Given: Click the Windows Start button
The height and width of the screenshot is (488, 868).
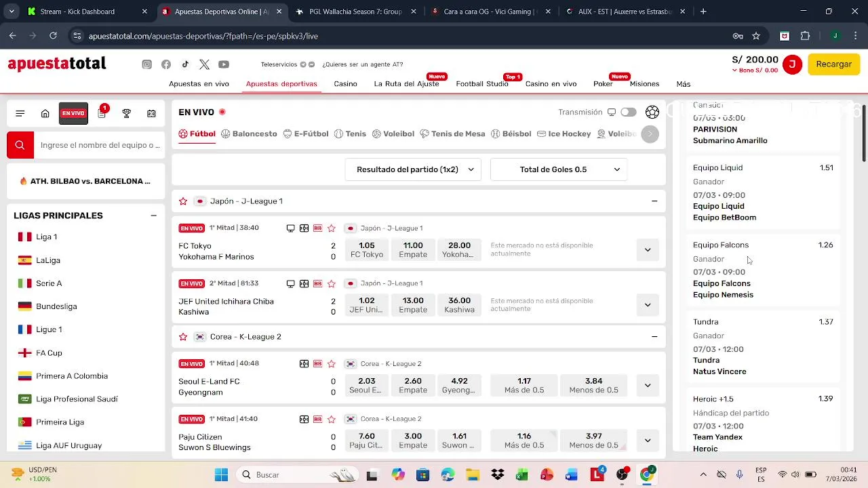Looking at the screenshot, I should tap(221, 474).
